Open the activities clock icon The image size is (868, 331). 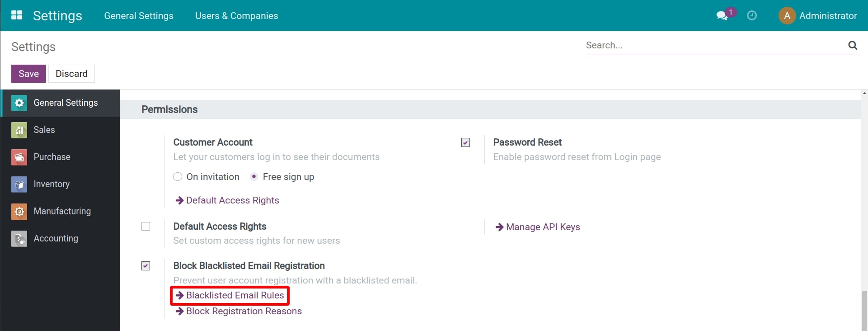[752, 15]
